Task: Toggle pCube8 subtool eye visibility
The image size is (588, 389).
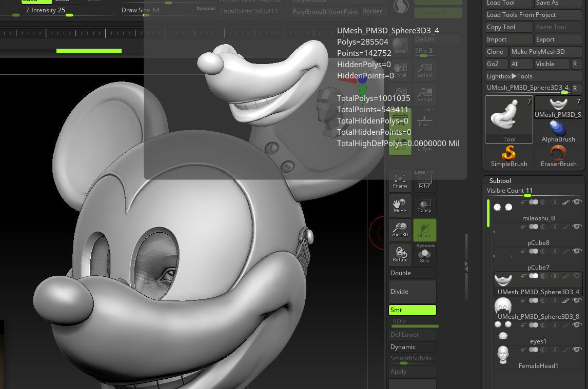Action: 577,227
